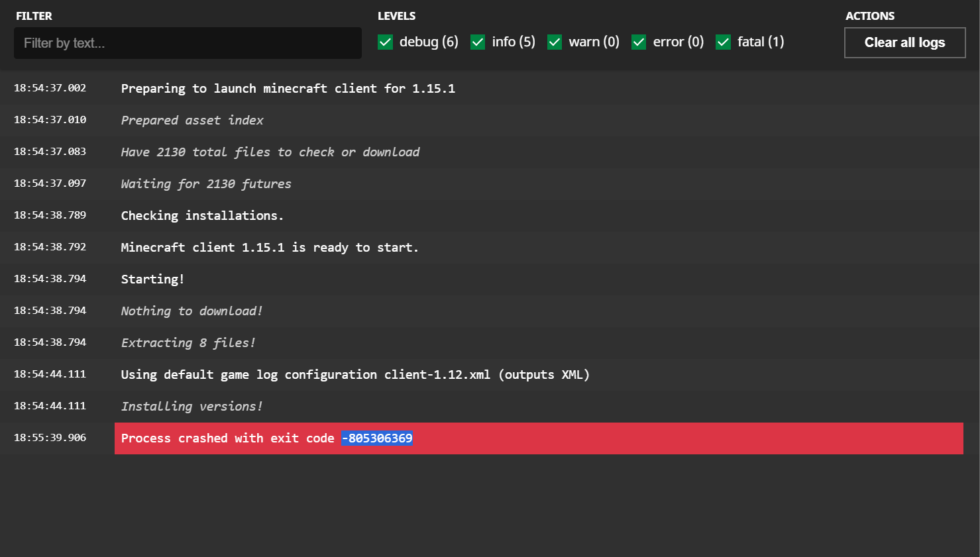Select the 'Checking installations.' log line
Image resolution: width=980 pixels, height=557 pixels.
tap(202, 216)
